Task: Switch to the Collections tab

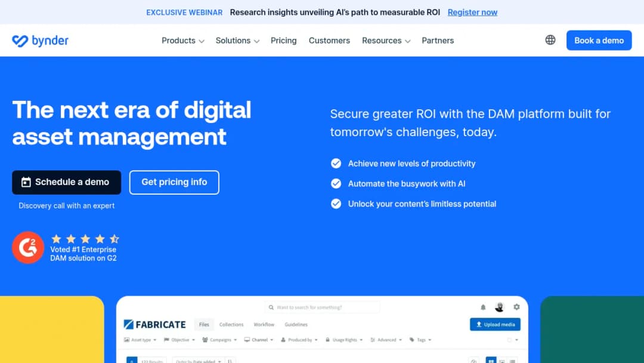Action: [231, 325]
